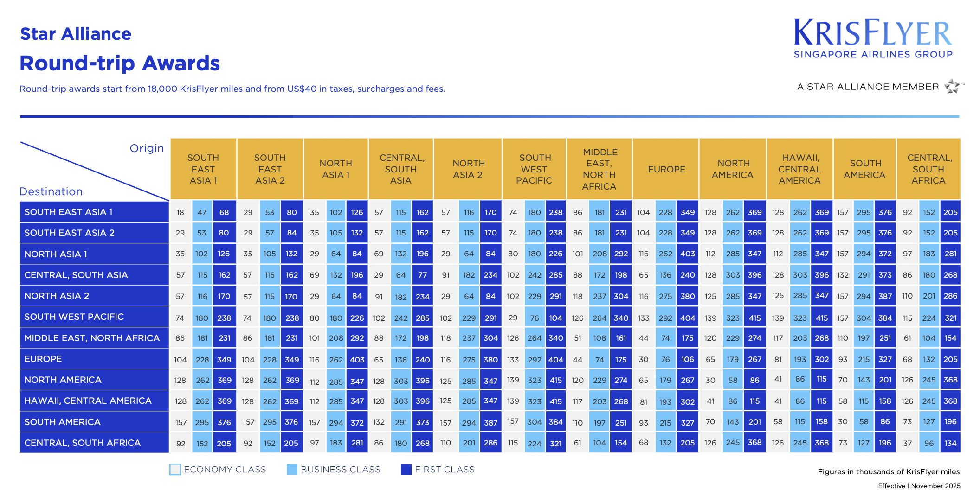The height and width of the screenshot is (496, 980).
Task: Expand the HAWAII, CENTRAL AMERICA column header
Action: tap(799, 169)
